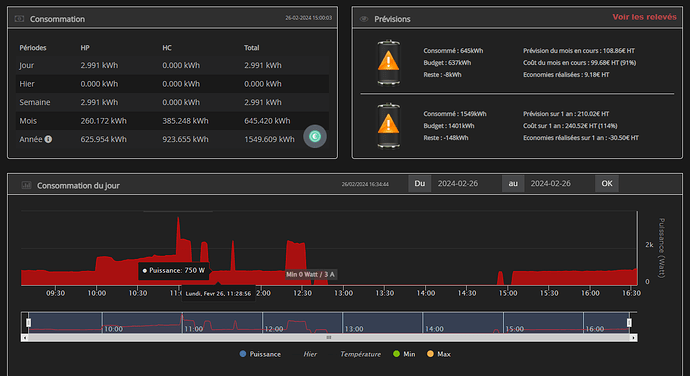The image size is (690, 376).
Task: Click the Périodes column header
Action: [33, 48]
